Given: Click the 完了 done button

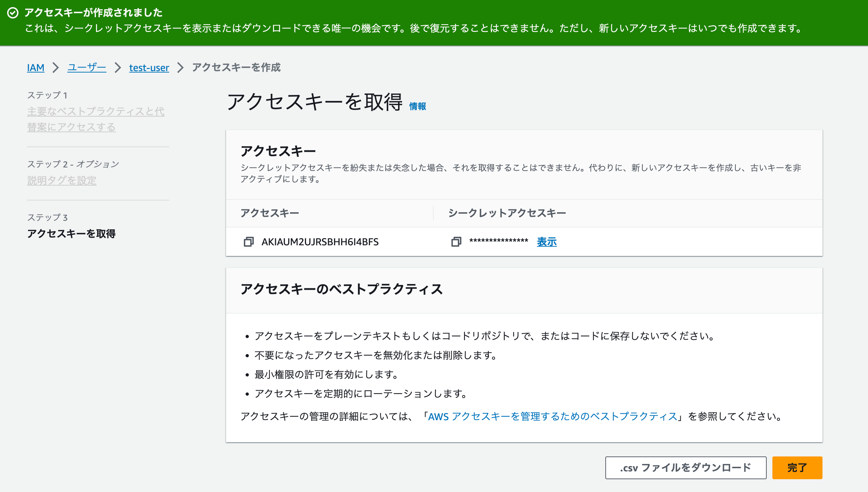Looking at the screenshot, I should pos(797,468).
